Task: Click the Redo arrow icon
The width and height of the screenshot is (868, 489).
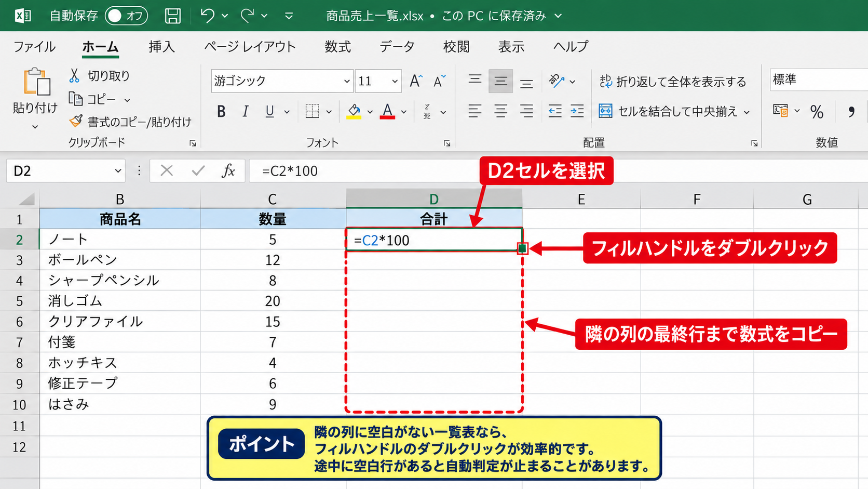Action: tap(248, 16)
